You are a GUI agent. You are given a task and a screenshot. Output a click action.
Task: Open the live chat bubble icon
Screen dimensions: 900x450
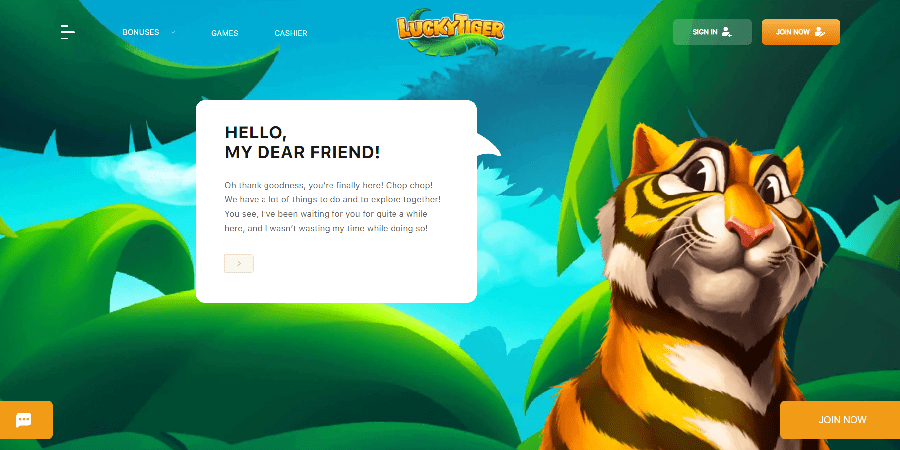click(x=24, y=420)
